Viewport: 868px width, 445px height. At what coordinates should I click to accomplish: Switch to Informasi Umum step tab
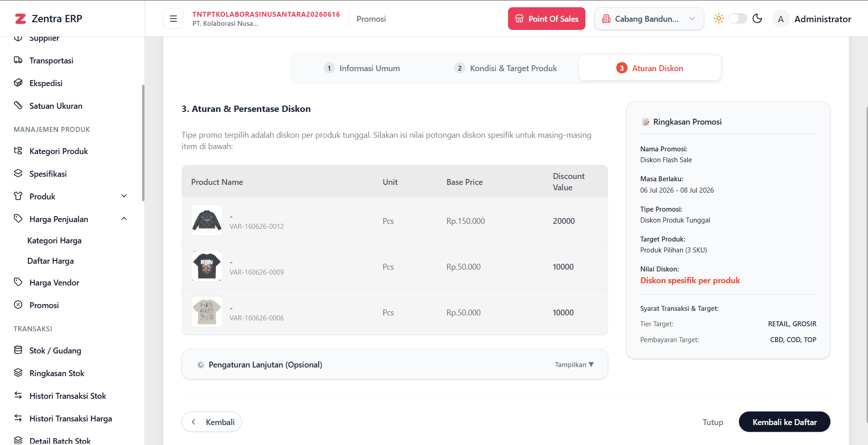[x=362, y=68]
